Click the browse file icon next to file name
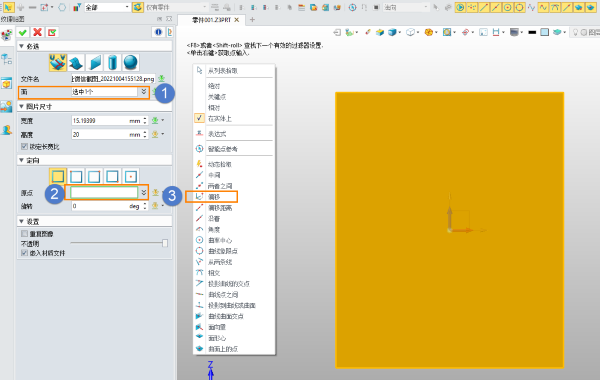 (161, 78)
